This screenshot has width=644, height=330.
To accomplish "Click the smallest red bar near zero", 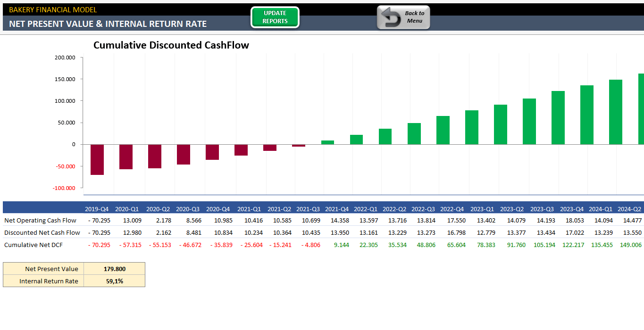I will pyautogui.click(x=299, y=146).
